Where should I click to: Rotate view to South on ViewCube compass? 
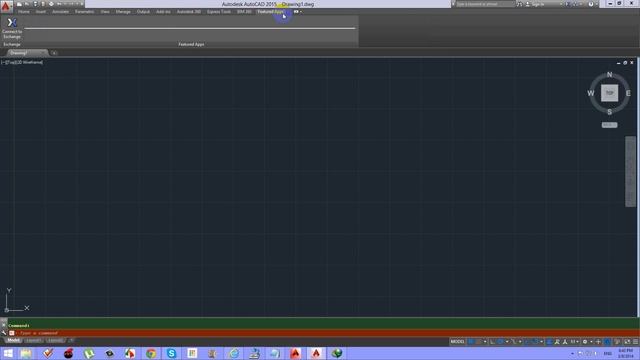(609, 112)
